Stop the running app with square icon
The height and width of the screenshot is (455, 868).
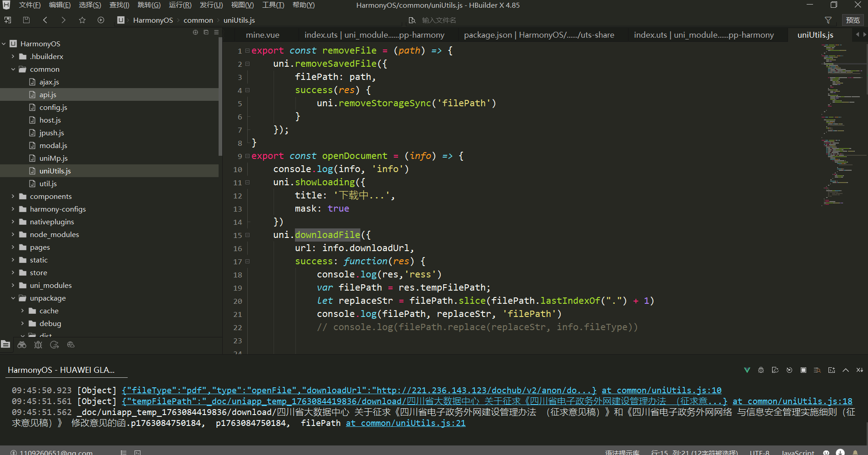[x=803, y=370]
